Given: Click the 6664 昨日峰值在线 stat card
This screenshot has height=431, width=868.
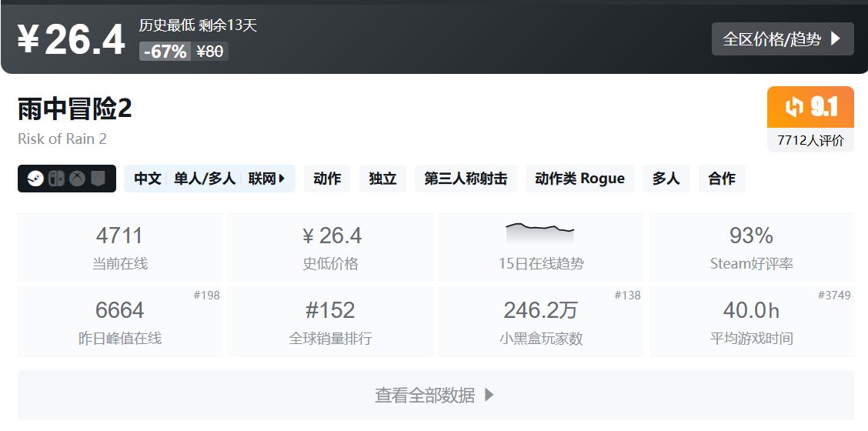Looking at the screenshot, I should tap(119, 321).
